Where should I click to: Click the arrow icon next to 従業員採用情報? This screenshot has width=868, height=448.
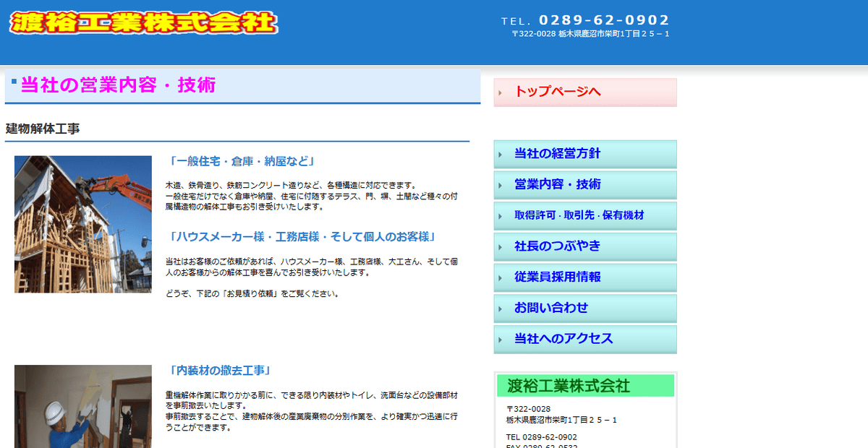499,277
